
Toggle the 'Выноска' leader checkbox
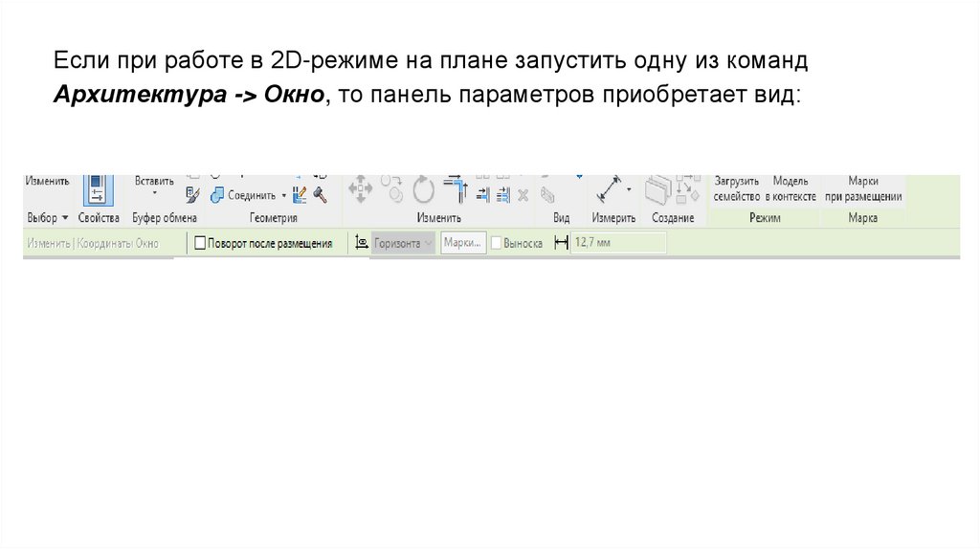[x=497, y=244]
